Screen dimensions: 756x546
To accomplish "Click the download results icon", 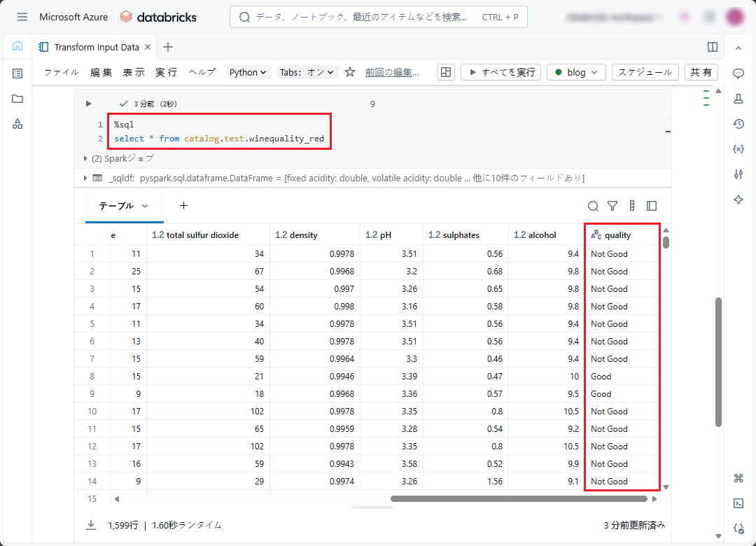I will (x=91, y=524).
